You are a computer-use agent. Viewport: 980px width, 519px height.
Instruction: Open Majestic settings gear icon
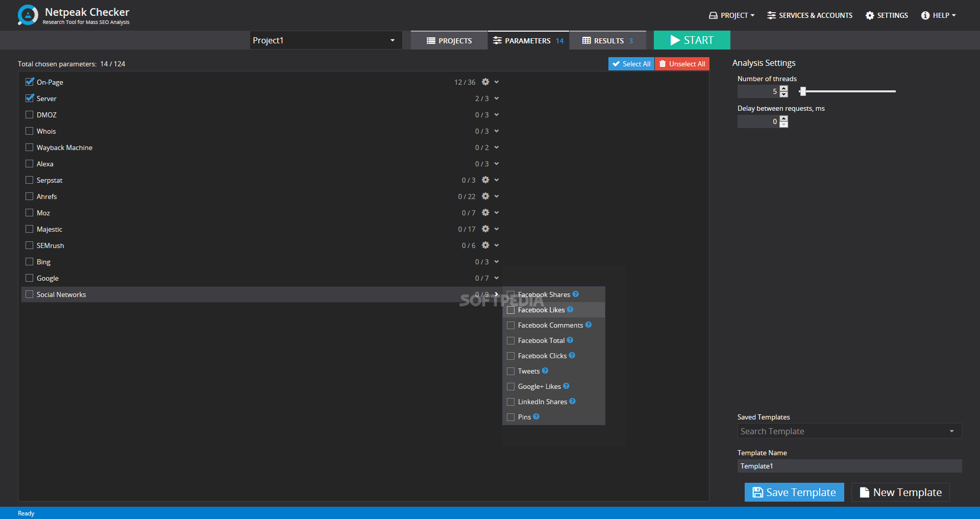(485, 229)
